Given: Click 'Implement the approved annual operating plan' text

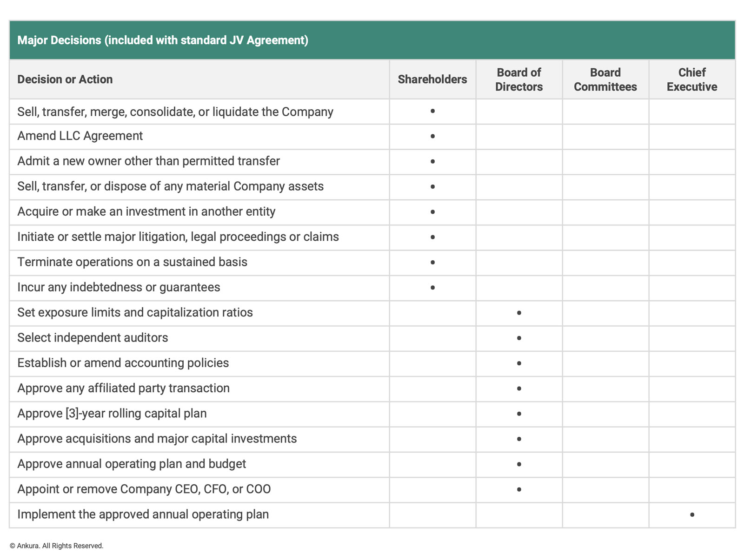Looking at the screenshot, I should [143, 514].
